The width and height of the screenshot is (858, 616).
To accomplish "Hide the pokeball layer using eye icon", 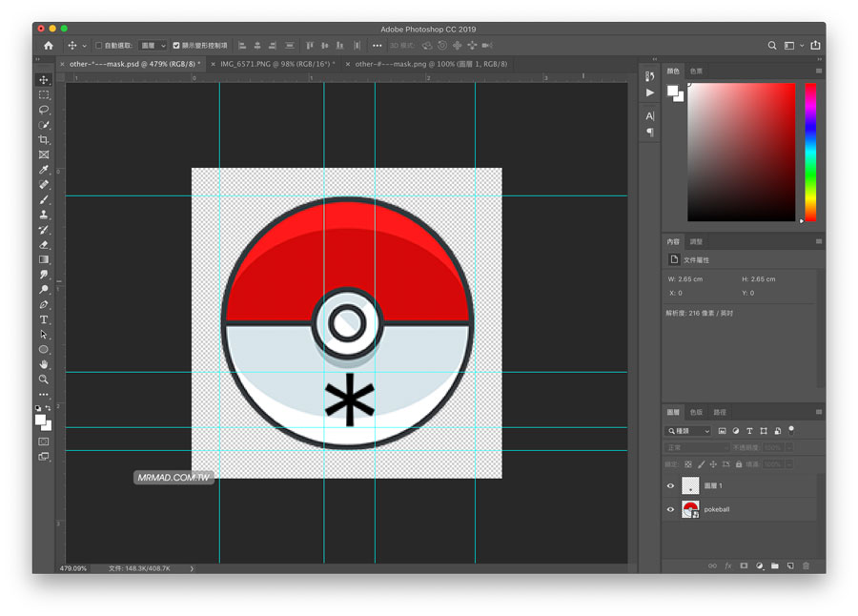I will coord(670,509).
